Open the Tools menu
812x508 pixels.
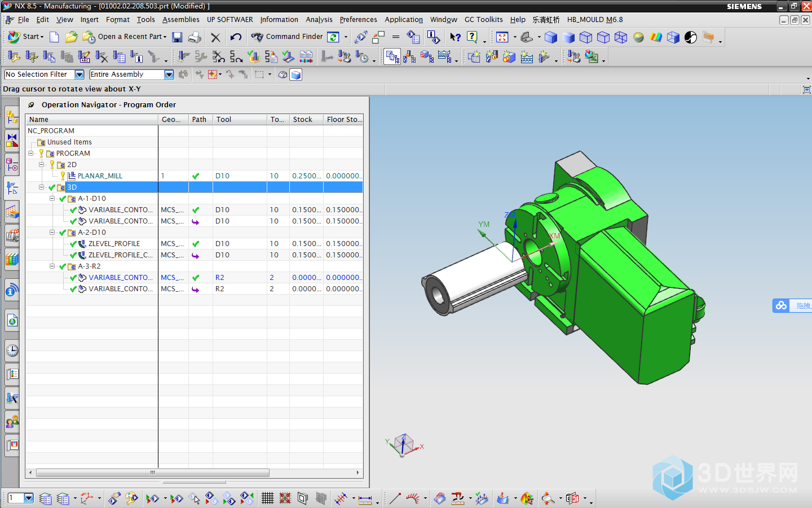pos(145,19)
